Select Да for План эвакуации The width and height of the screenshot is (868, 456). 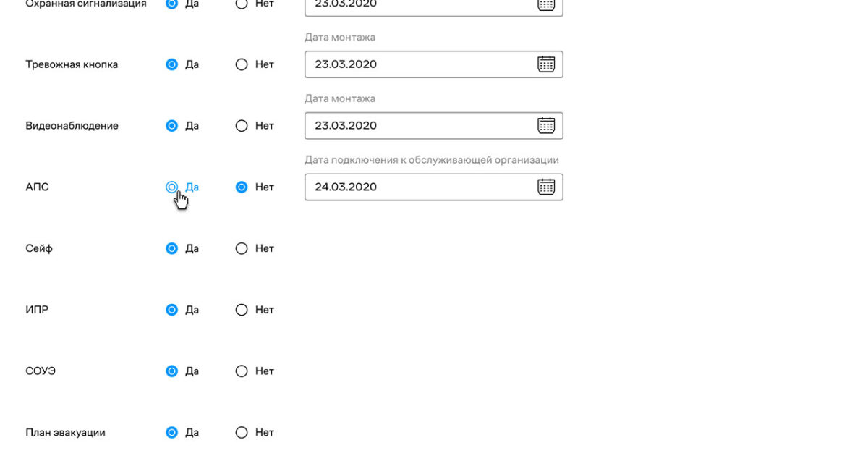(171, 433)
